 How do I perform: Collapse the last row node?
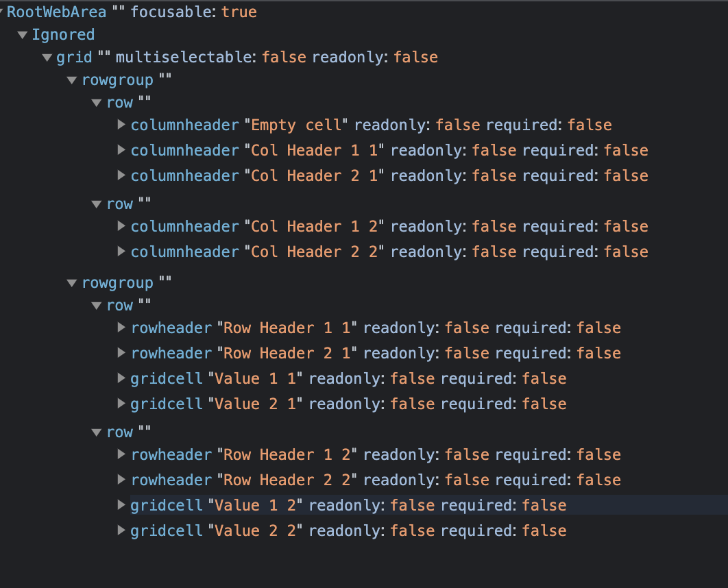pos(97,432)
